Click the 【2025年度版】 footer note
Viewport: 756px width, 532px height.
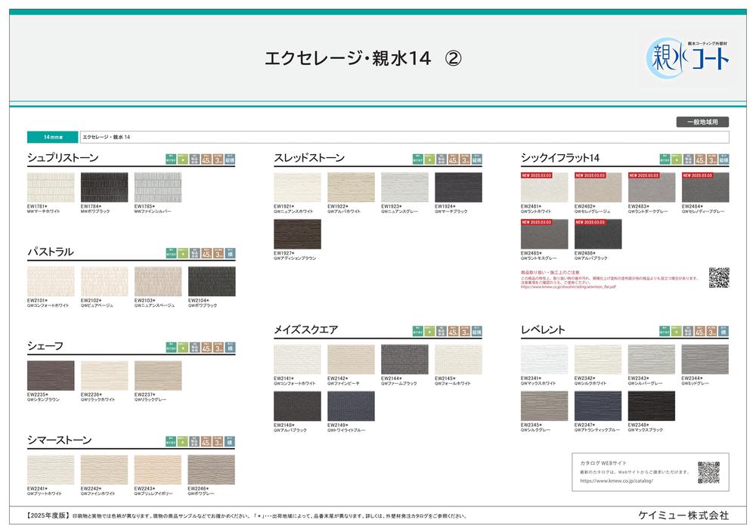coord(246,516)
